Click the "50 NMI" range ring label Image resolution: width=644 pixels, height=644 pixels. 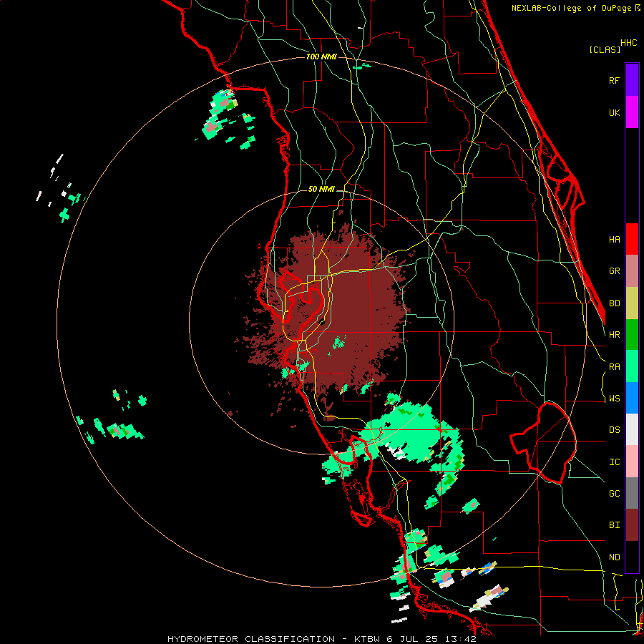321,189
